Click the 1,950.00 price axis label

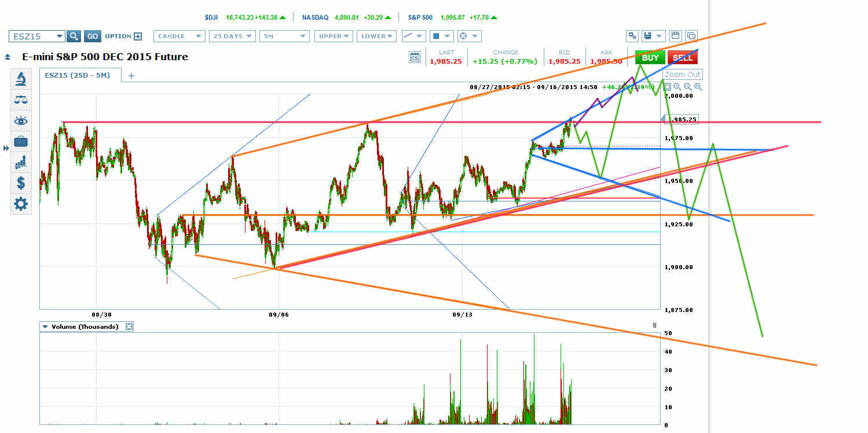pyautogui.click(x=679, y=181)
